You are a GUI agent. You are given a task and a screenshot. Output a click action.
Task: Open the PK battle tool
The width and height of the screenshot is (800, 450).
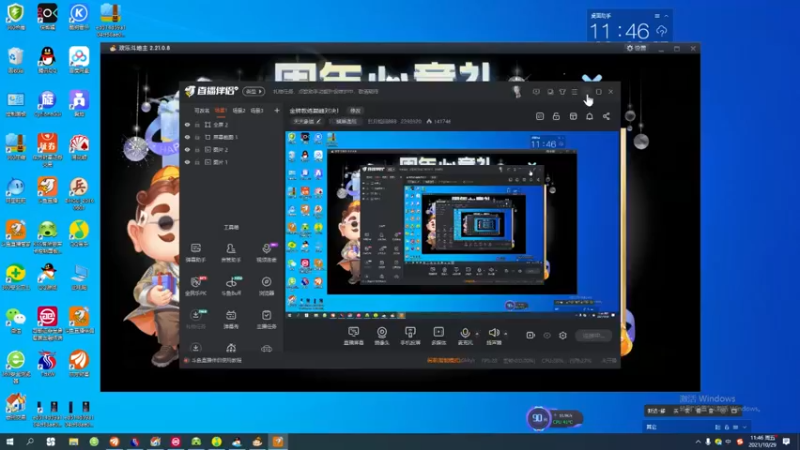[195, 286]
